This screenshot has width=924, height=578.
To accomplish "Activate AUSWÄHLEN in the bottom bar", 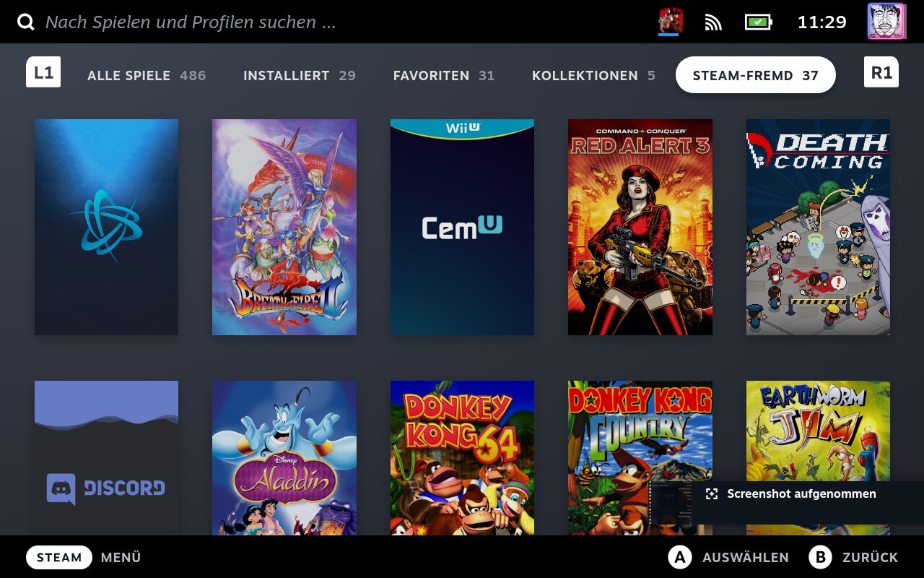I will pos(744,557).
